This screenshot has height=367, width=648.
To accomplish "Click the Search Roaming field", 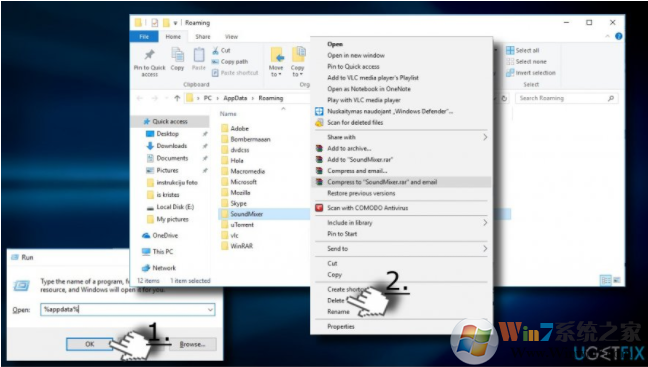I will (x=566, y=98).
